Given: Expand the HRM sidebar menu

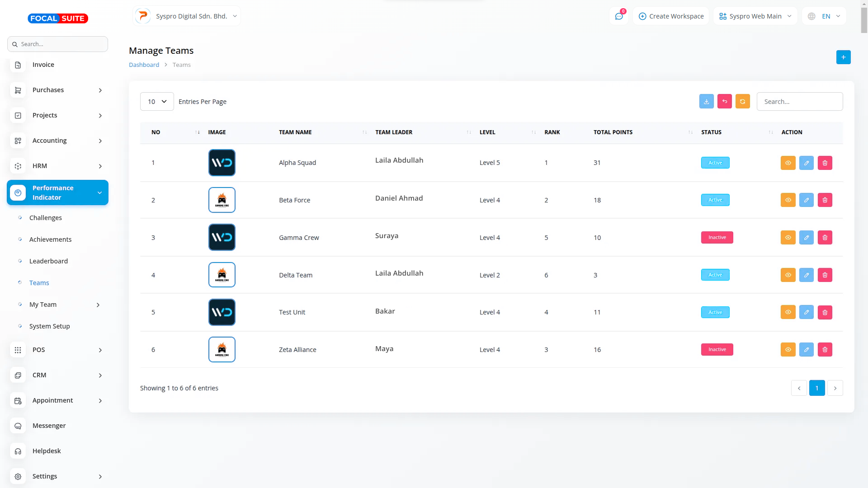Looking at the screenshot, I should 57,166.
